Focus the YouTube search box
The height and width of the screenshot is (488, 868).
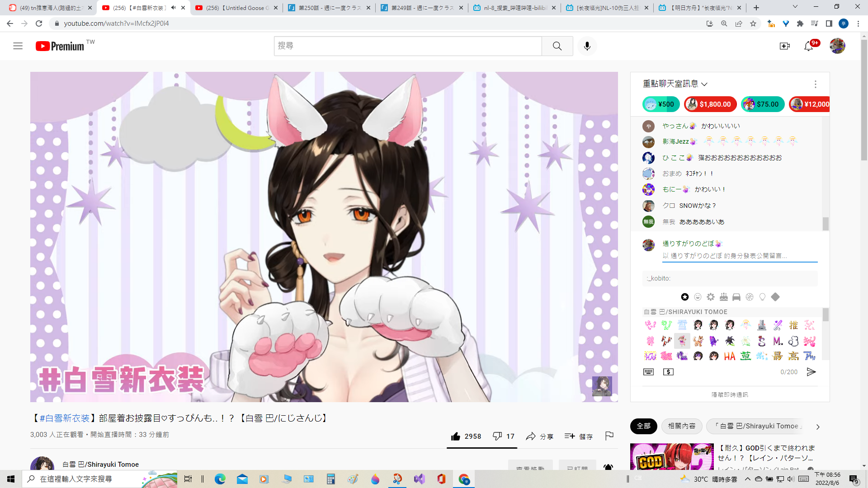click(x=407, y=46)
